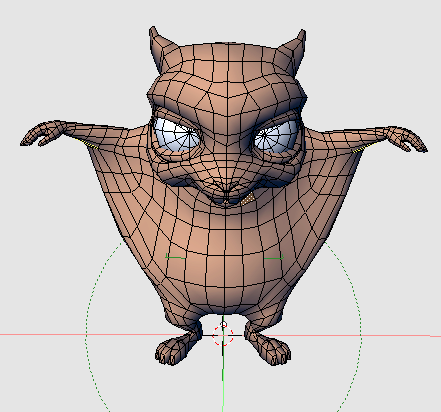Click the clawed hand at left wing tip
This screenshot has height=412, width=441.
click(x=43, y=133)
